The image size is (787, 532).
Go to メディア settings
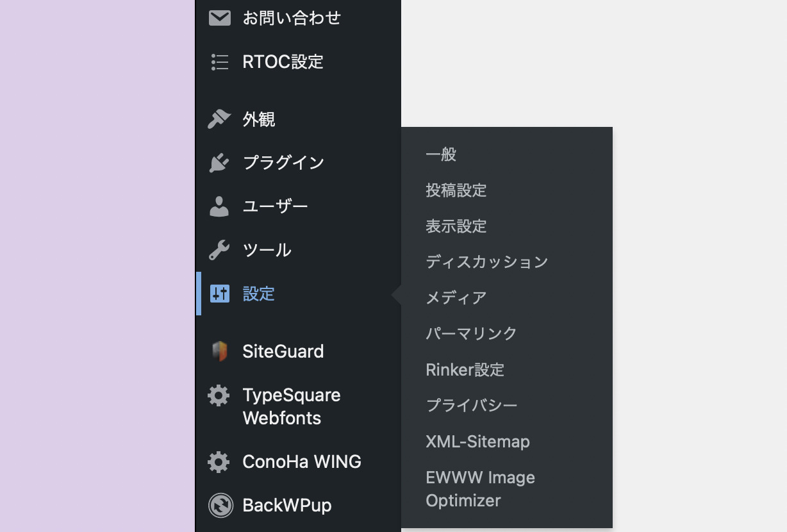(456, 298)
